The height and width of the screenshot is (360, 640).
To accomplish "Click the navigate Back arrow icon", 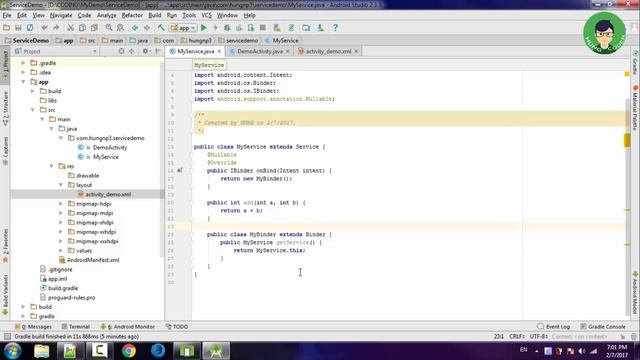I will (135, 28).
